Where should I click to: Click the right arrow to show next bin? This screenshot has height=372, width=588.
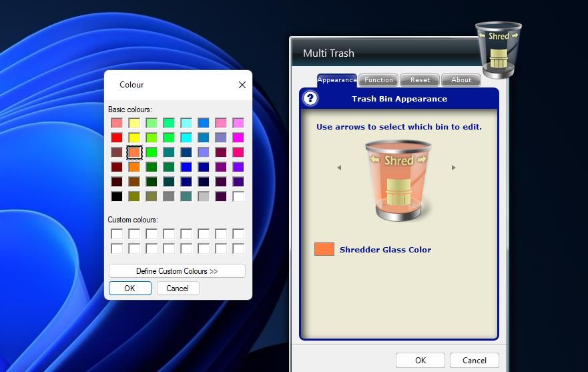(x=454, y=168)
